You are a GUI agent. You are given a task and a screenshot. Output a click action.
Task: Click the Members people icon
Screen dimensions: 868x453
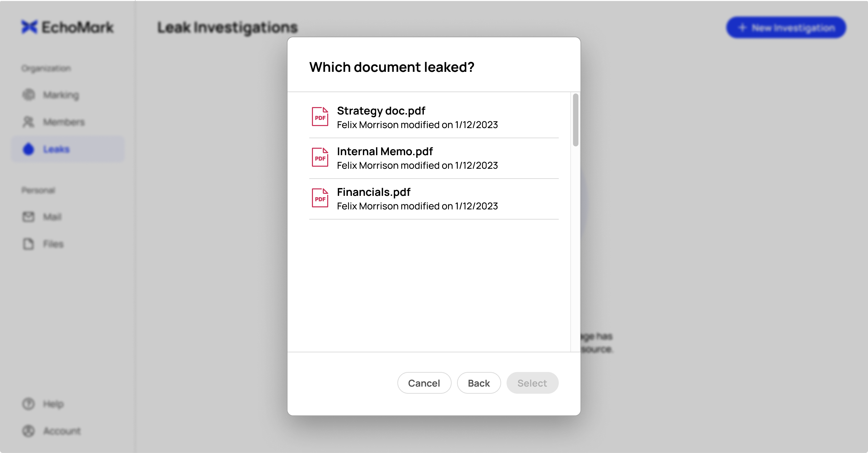point(28,122)
